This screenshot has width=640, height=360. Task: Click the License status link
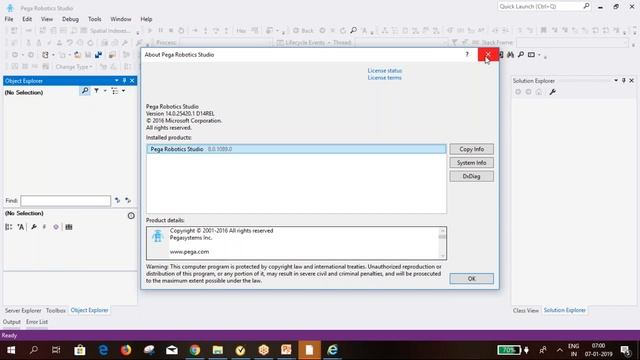(x=384, y=71)
